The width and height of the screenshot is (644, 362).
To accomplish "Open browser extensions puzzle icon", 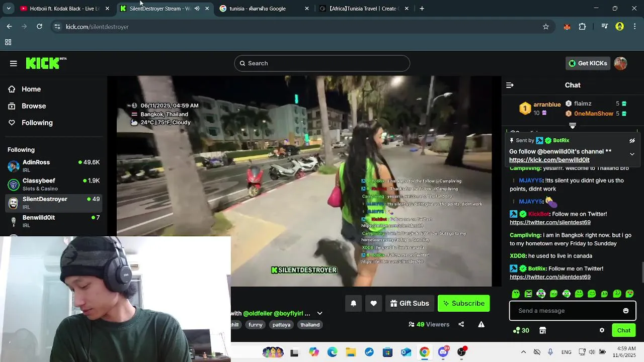I will point(583,27).
